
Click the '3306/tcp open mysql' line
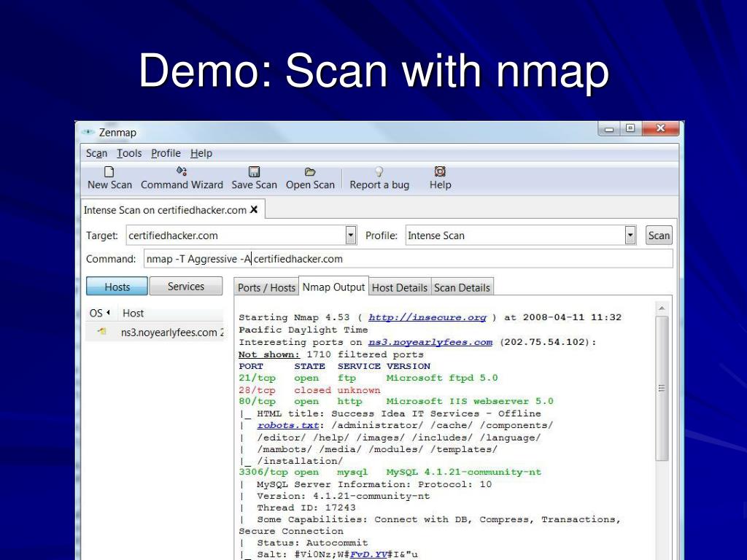click(x=390, y=472)
